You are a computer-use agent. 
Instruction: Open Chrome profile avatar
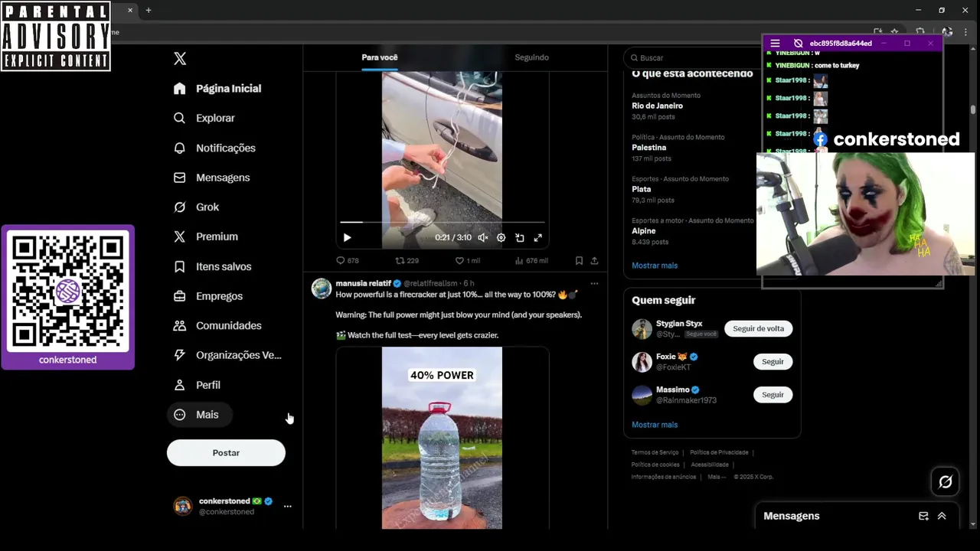pos(947,32)
